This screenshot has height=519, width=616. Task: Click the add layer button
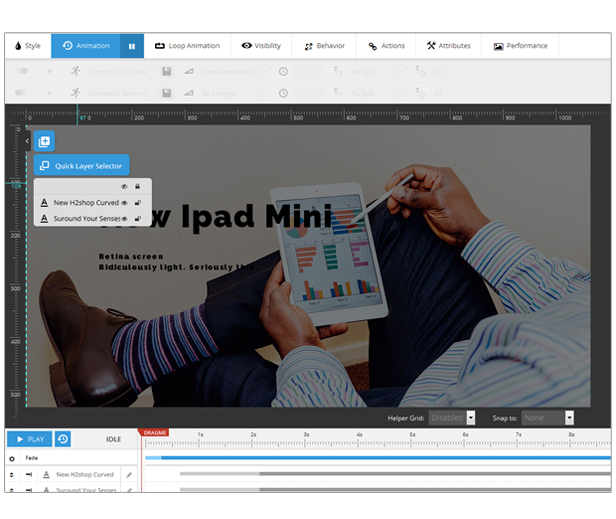[x=44, y=141]
